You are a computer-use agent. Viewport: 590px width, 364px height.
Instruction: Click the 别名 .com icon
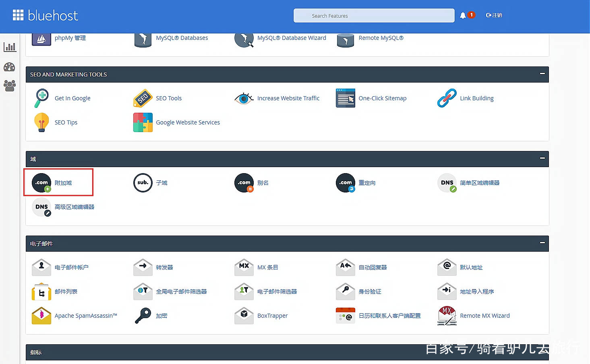point(244,183)
